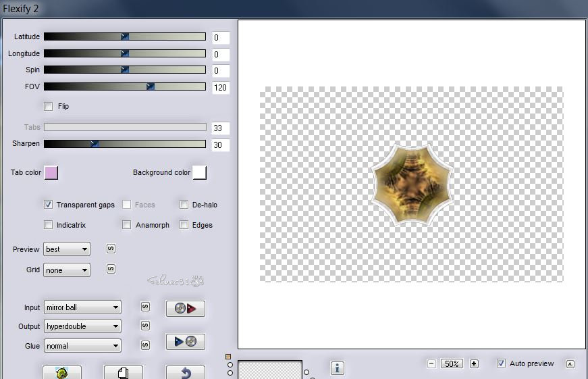Click the S icon beside Input
Screen dimensions: 588x379
point(144,307)
